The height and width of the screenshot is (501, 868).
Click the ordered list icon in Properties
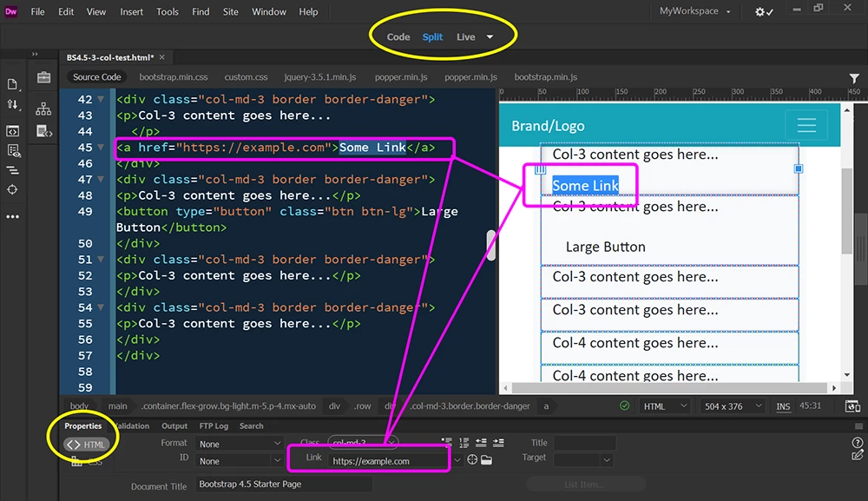[x=464, y=442]
